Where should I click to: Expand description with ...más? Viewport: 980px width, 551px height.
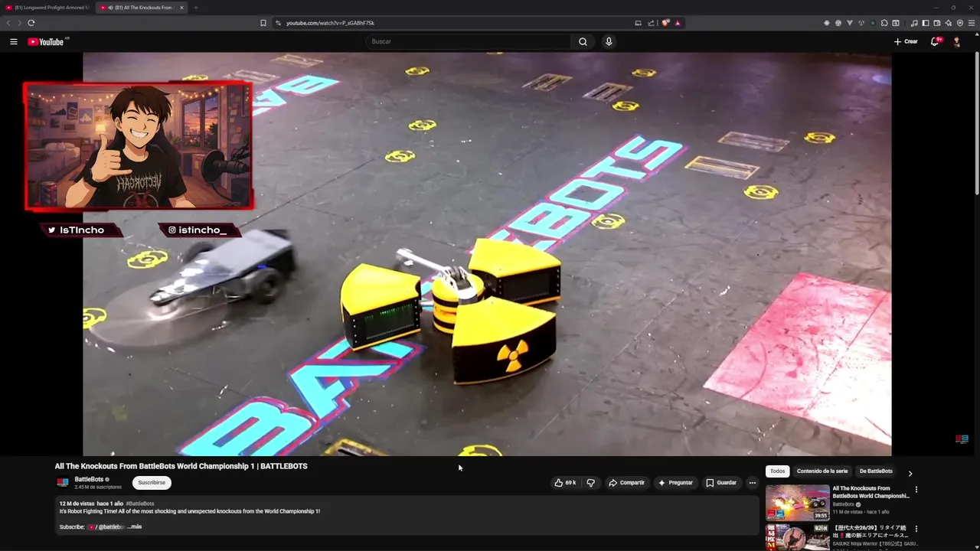click(x=135, y=527)
